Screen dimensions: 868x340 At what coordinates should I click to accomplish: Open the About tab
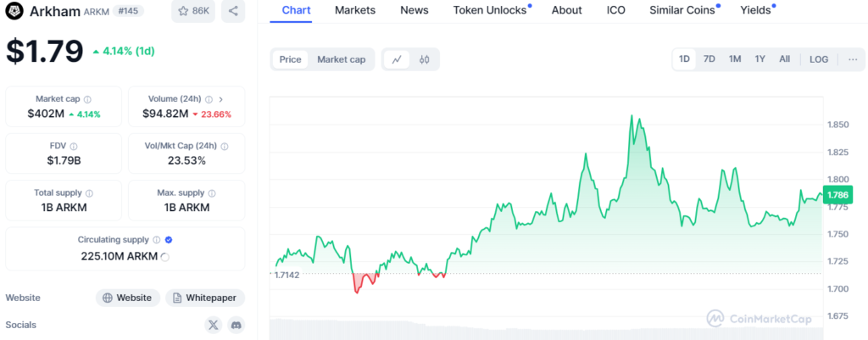tap(567, 10)
